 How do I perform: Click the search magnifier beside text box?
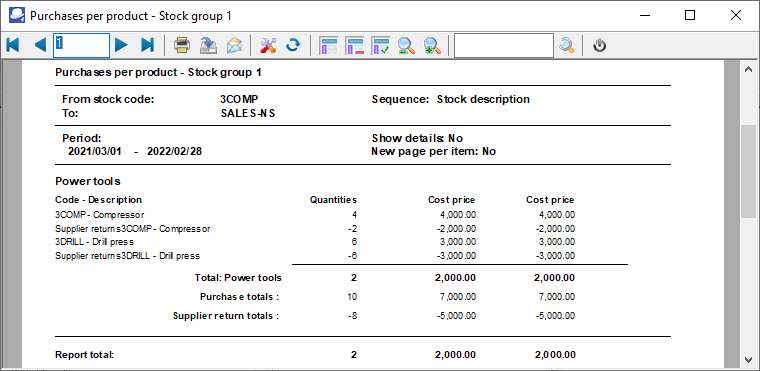566,46
